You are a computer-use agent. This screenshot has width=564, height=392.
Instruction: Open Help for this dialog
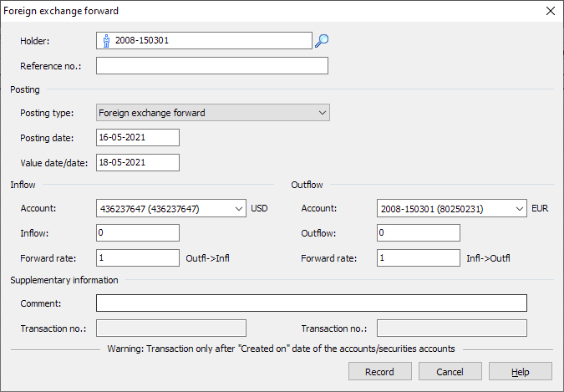coord(520,372)
